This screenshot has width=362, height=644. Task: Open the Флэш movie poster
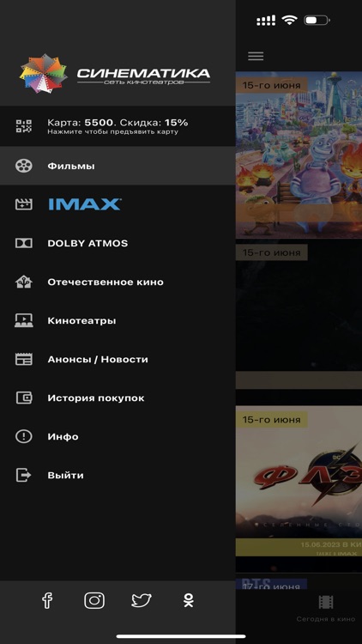(x=299, y=489)
